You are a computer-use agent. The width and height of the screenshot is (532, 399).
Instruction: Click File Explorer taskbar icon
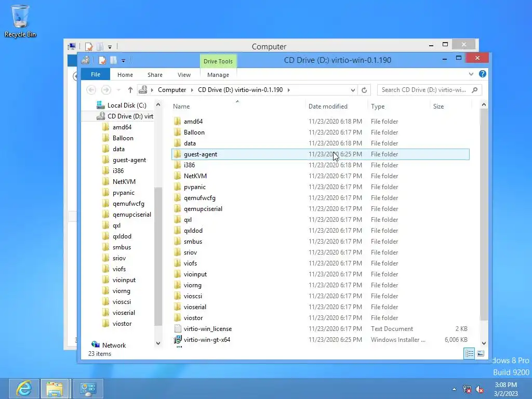click(55, 389)
